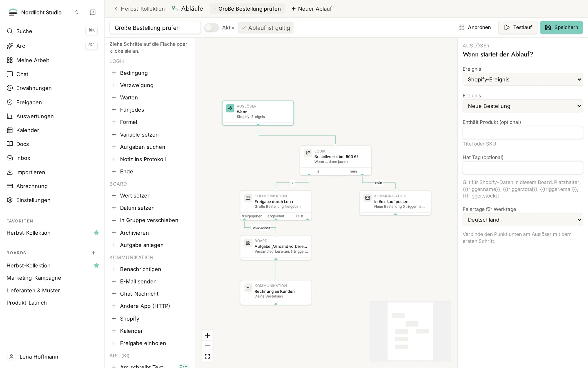Viewport: 588px width, 368px height.
Task: Click the canvas minimap
Action: (x=410, y=331)
